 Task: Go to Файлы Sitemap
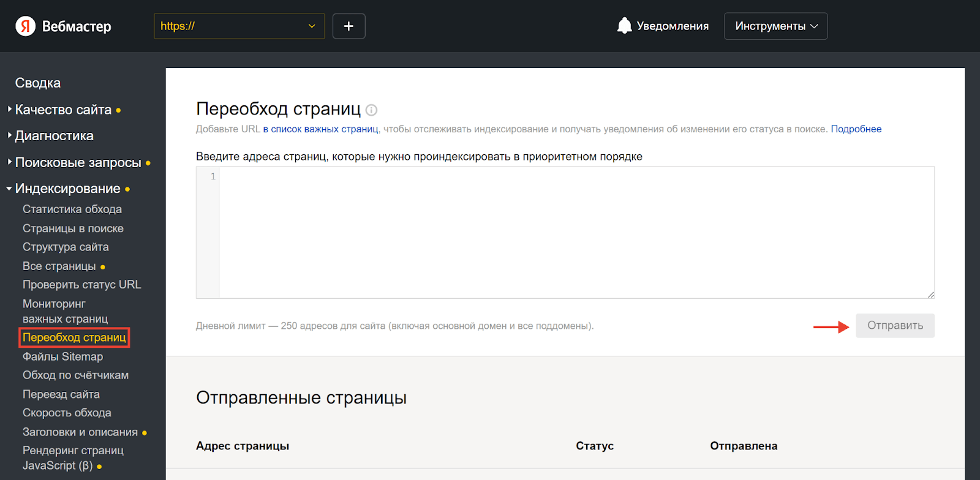pyautogui.click(x=63, y=356)
